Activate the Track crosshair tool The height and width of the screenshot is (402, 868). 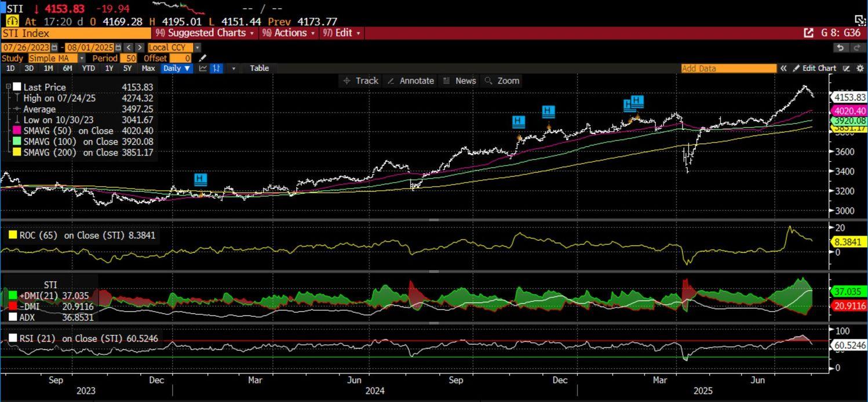pyautogui.click(x=360, y=81)
